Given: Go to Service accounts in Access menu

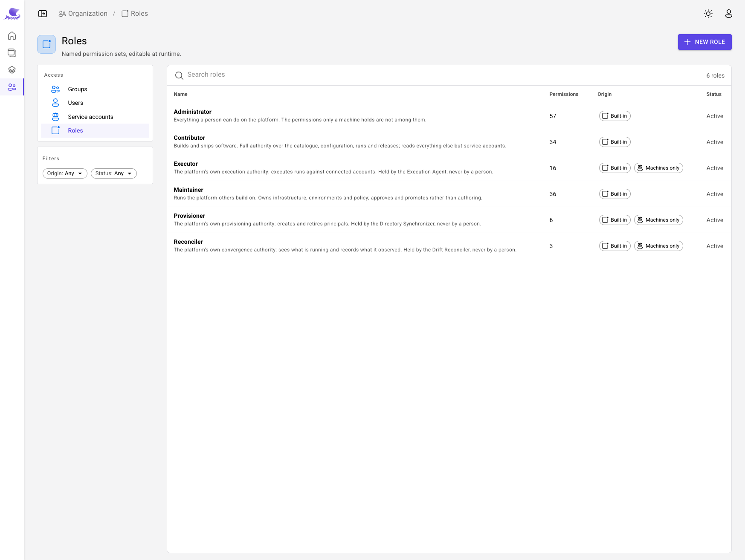Looking at the screenshot, I should (x=95, y=117).
